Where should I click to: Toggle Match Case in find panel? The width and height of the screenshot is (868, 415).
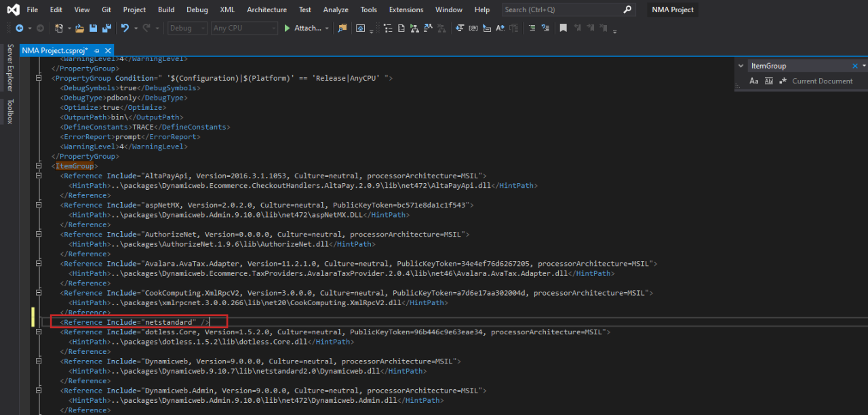(x=754, y=81)
